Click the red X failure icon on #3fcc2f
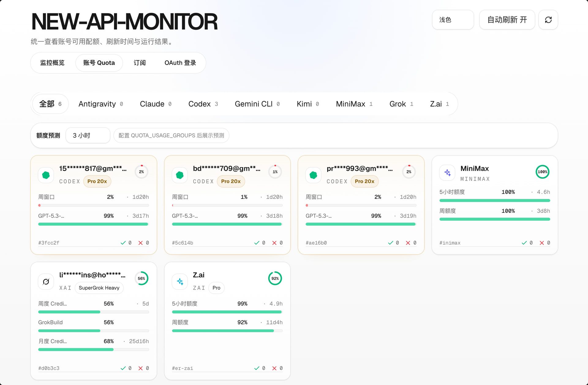588x385 pixels. coord(141,243)
